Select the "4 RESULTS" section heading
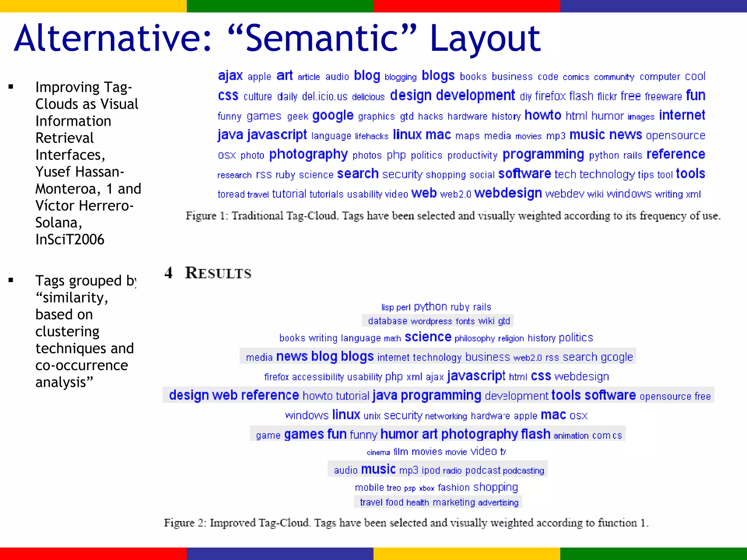Image resolution: width=747 pixels, height=560 pixels. [x=208, y=273]
